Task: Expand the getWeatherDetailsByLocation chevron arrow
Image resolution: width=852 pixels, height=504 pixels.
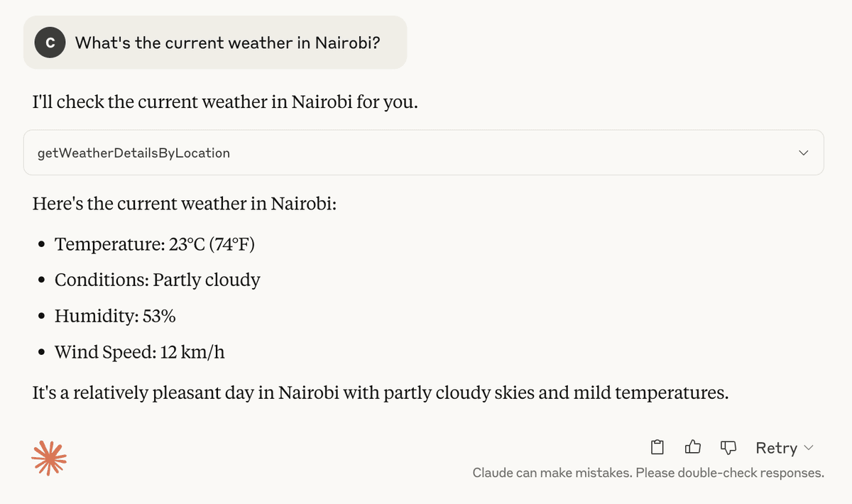Action: point(804,153)
